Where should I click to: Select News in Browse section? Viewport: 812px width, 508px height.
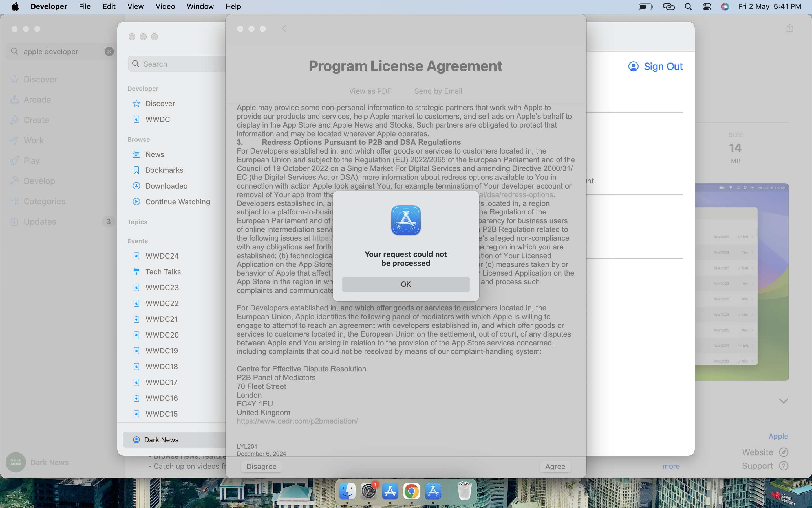pyautogui.click(x=155, y=154)
